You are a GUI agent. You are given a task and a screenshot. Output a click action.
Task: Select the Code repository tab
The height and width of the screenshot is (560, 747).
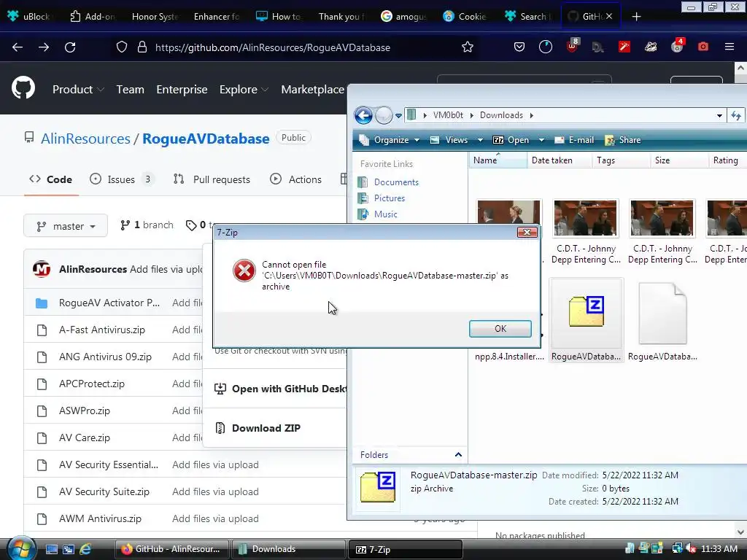coord(51,179)
